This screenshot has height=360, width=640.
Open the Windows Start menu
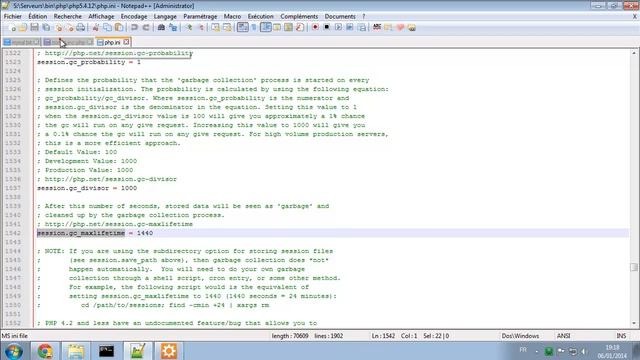(x=13, y=351)
